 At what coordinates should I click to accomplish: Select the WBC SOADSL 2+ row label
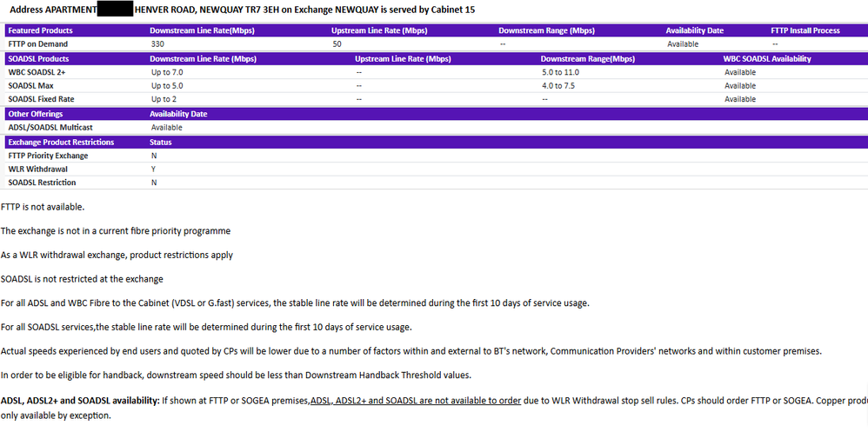point(37,73)
